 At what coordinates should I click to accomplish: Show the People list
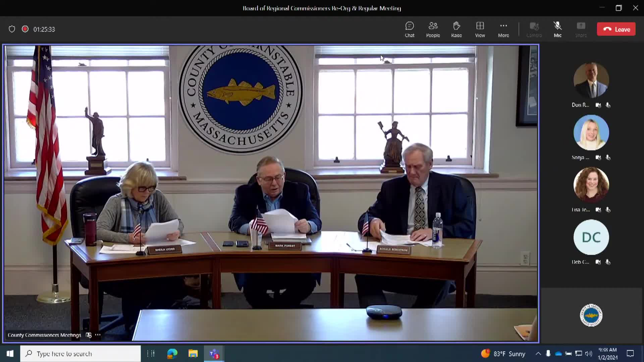433,29
